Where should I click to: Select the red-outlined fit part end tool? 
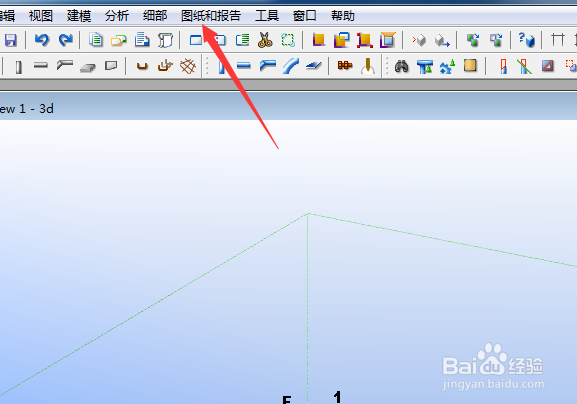503,66
